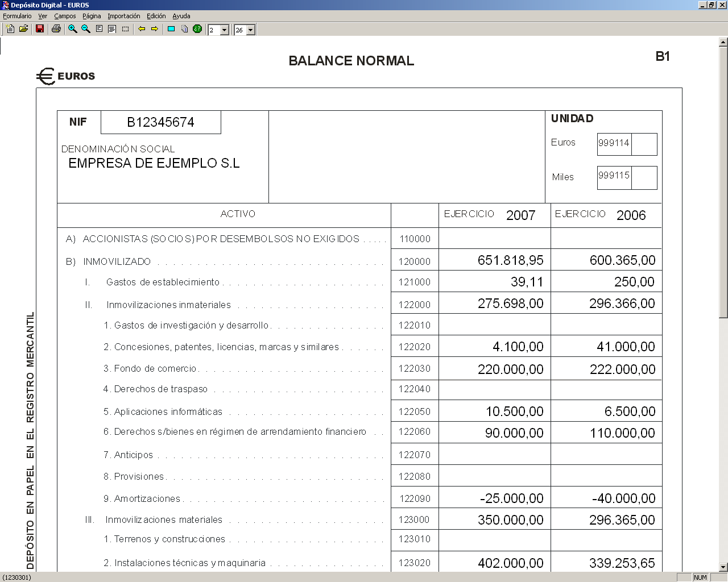Expand the page number dropdown showing 2
Image resolution: width=728 pixels, height=582 pixels.
point(225,30)
